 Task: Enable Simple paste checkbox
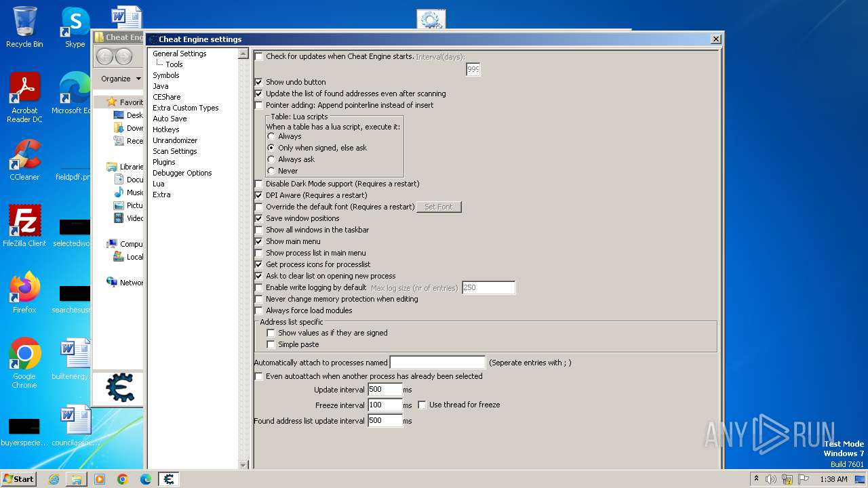(271, 344)
